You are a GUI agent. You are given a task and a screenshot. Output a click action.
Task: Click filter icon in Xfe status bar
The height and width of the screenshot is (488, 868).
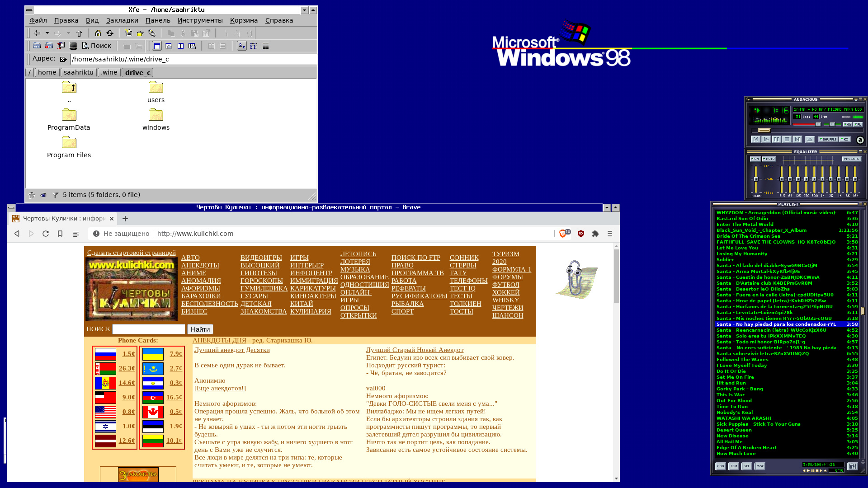click(x=55, y=195)
